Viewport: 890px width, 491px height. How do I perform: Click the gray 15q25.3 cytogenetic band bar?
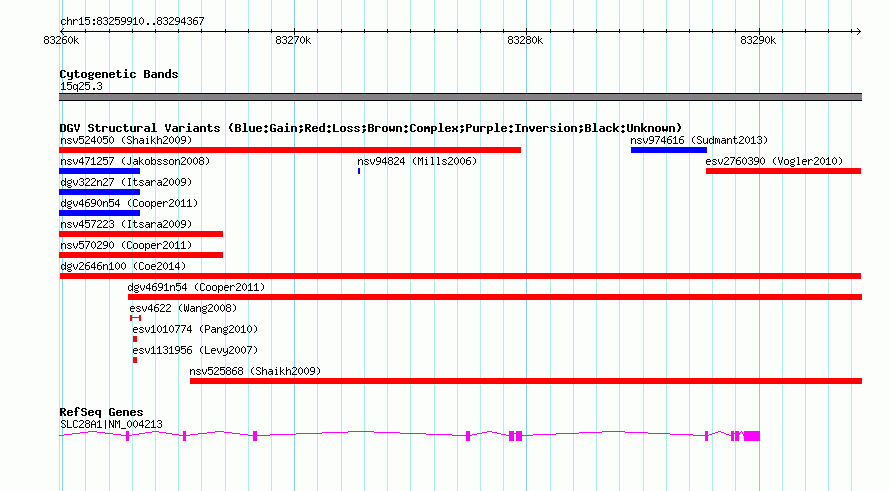(x=460, y=97)
